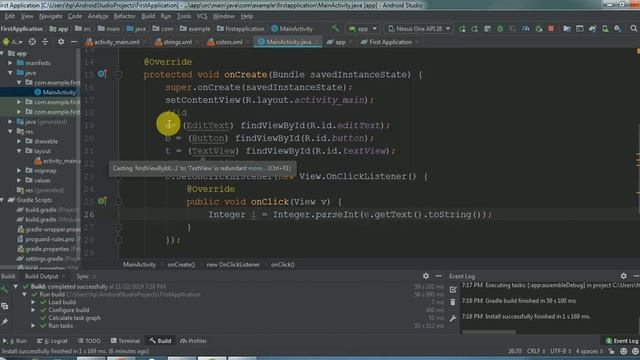The image size is (640, 360).
Task: Toggle fold marker at onCreate method
Action: (x=118, y=74)
